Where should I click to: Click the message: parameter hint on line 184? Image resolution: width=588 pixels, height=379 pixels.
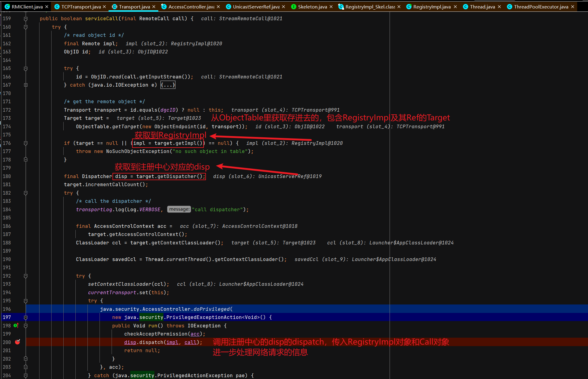179,209
